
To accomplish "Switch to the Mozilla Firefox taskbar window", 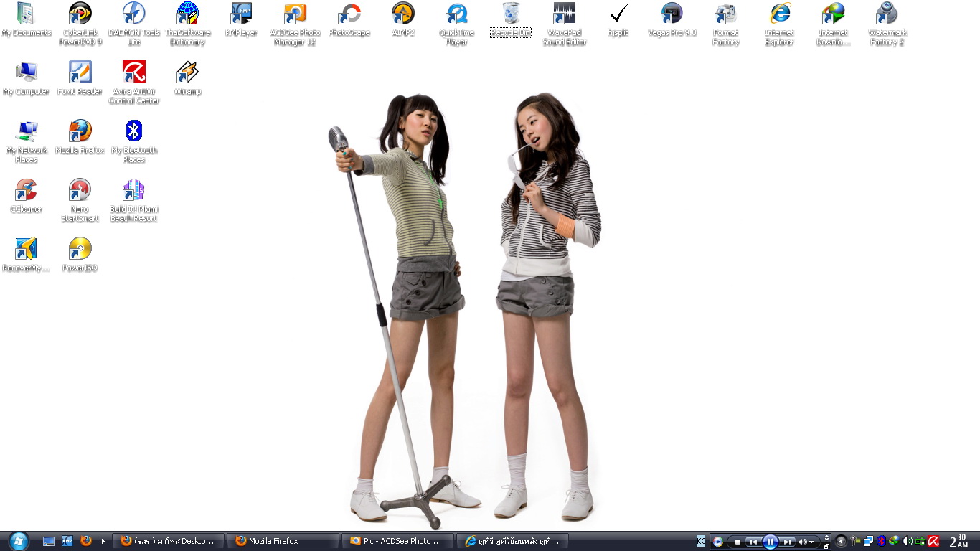I will (x=283, y=541).
